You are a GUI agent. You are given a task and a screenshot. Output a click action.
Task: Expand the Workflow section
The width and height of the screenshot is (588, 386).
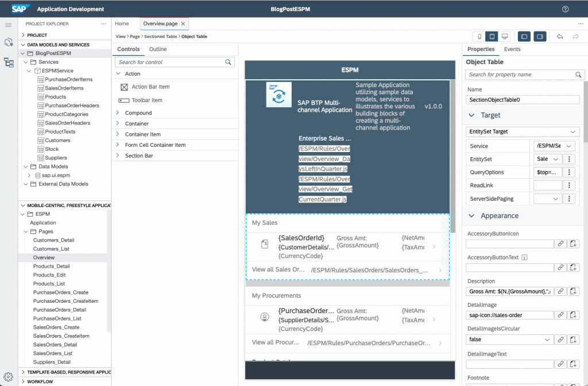coord(23,381)
